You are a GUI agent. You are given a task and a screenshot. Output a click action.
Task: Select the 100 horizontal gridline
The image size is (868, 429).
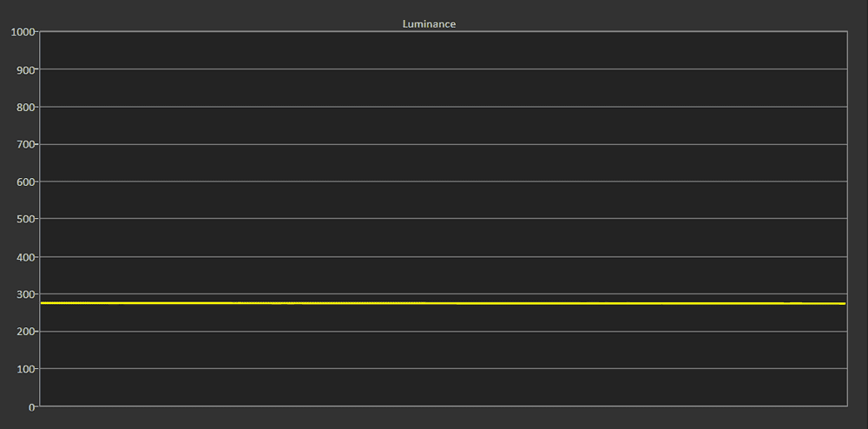(443, 368)
